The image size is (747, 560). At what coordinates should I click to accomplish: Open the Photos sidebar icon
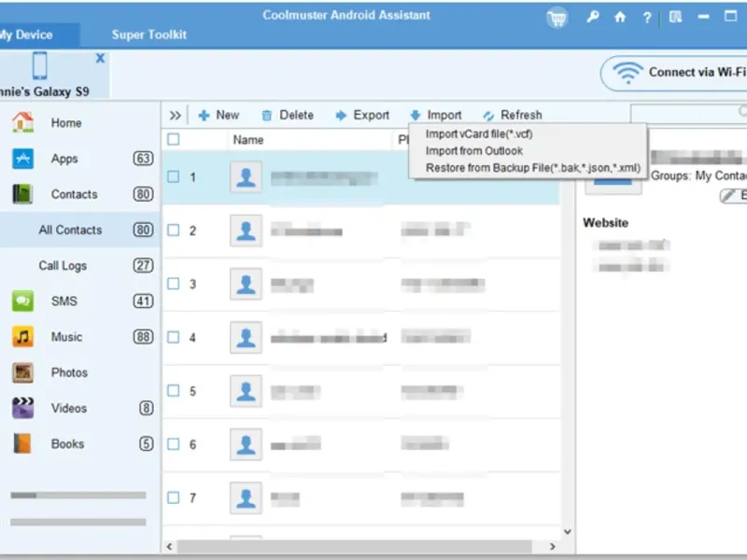click(x=22, y=372)
